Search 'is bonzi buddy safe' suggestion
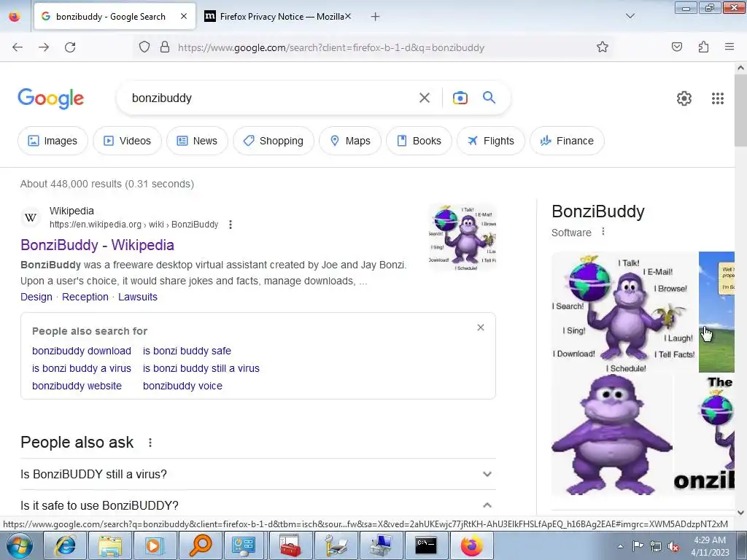This screenshot has width=747, height=560. click(x=187, y=351)
